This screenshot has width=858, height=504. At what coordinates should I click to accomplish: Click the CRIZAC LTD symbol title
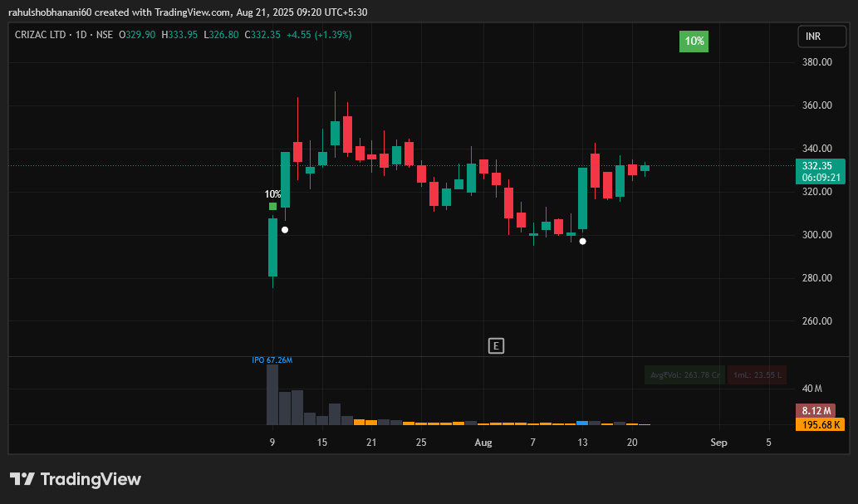pos(40,35)
